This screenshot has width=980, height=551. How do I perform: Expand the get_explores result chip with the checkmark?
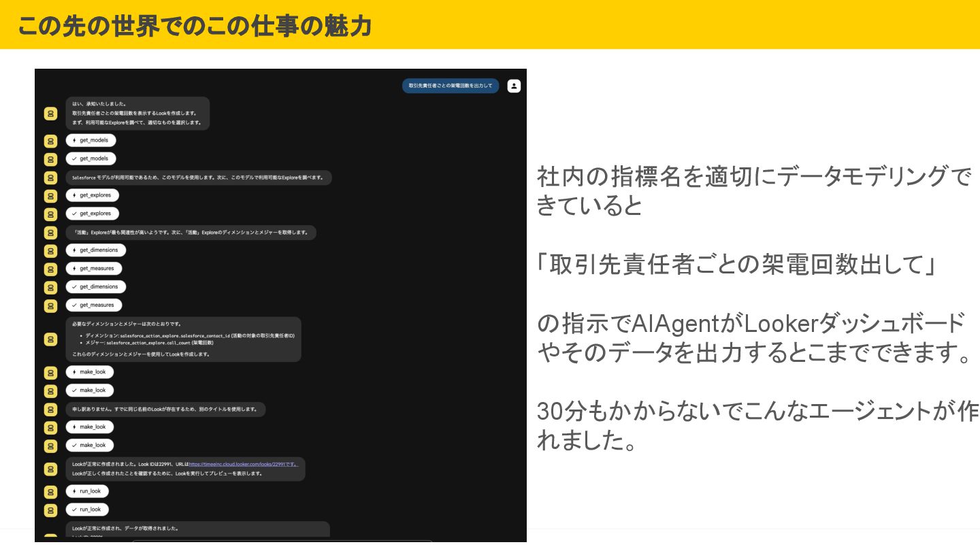click(93, 214)
